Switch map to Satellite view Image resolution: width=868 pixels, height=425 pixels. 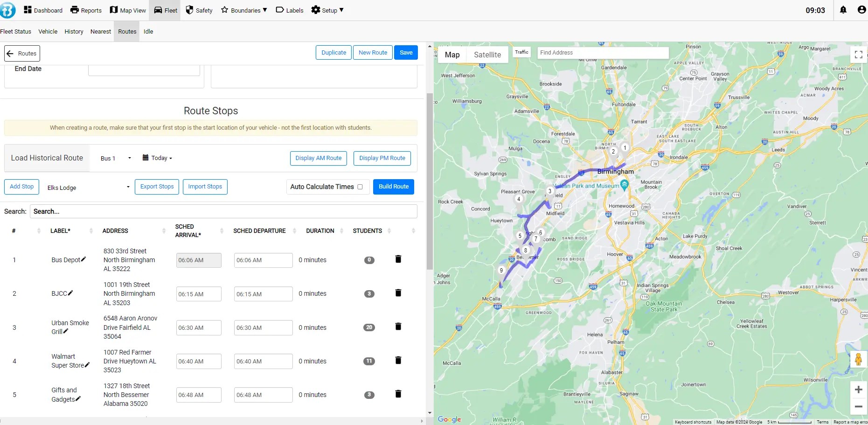click(487, 55)
